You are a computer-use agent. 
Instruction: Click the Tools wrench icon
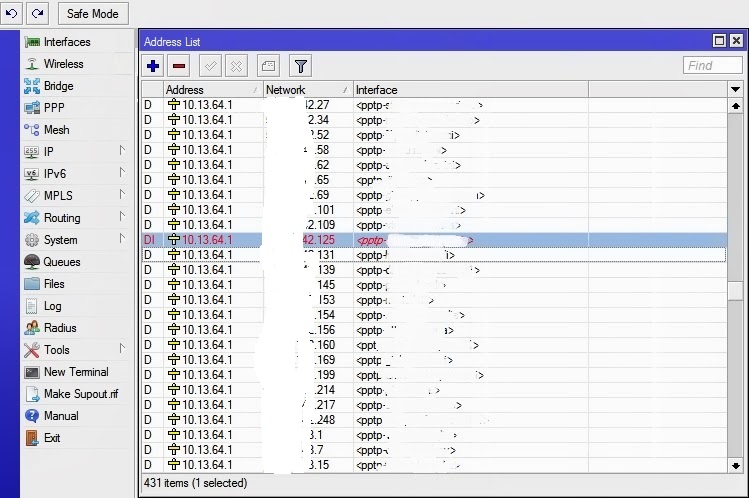[x=32, y=350]
